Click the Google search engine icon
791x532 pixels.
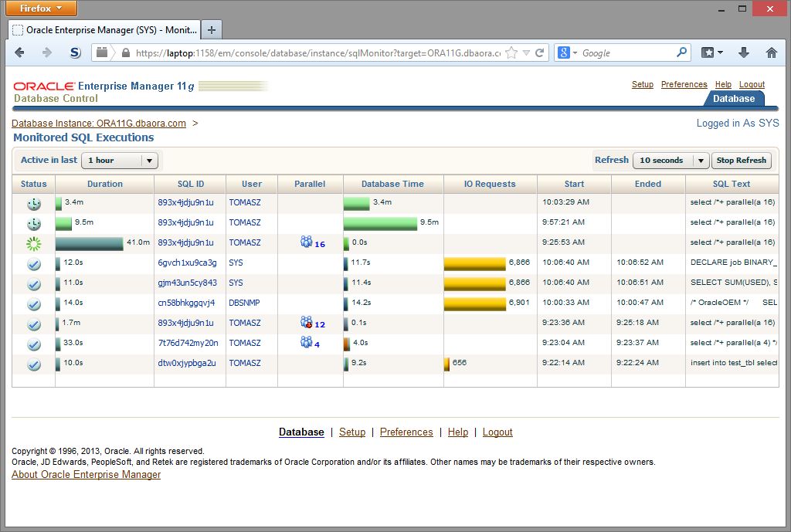tap(564, 53)
